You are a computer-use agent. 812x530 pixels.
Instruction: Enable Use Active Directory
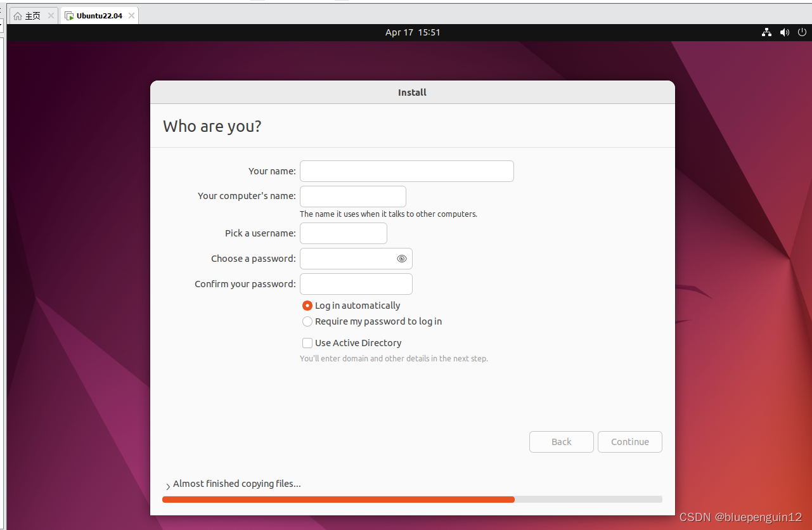pyautogui.click(x=307, y=343)
